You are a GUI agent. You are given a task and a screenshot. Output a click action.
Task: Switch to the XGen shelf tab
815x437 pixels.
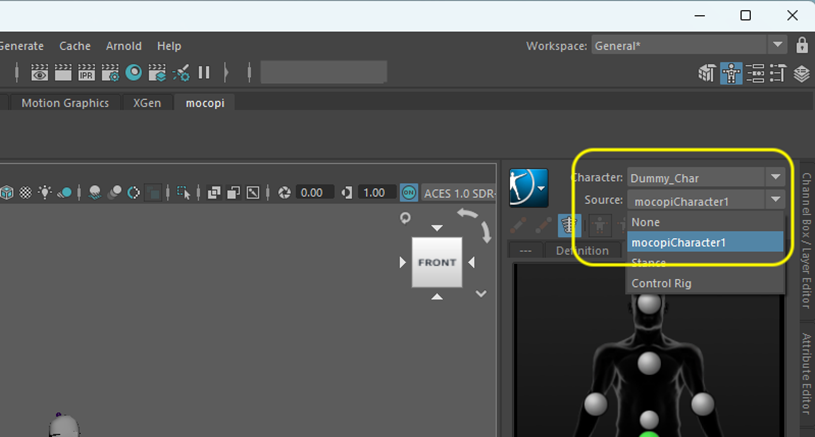(147, 103)
